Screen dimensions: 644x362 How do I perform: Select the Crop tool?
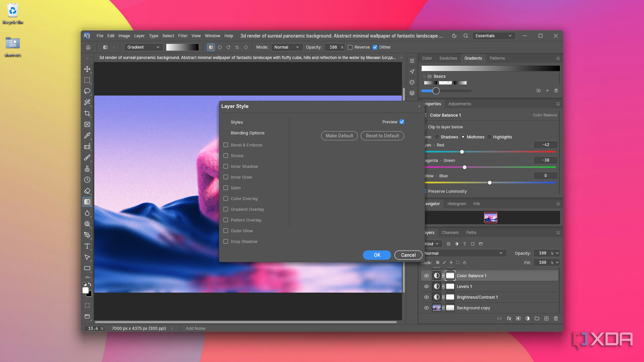87,113
